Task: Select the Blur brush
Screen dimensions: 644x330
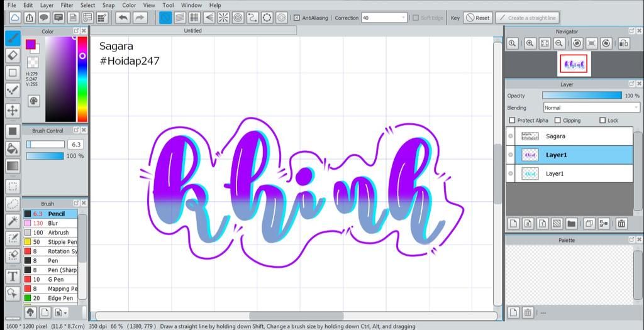Action: (x=50, y=223)
